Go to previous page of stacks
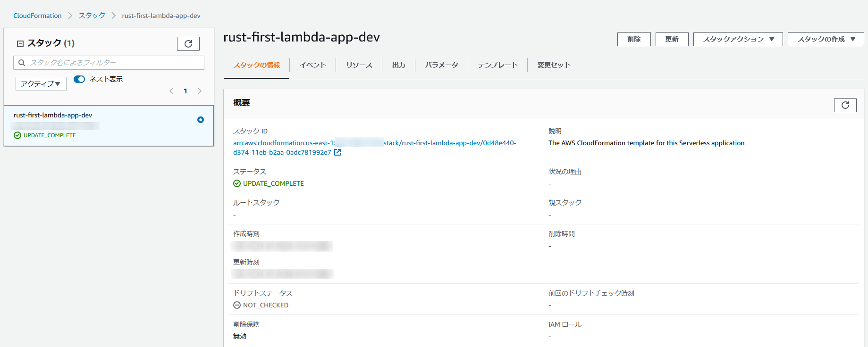The image size is (868, 347). click(171, 91)
